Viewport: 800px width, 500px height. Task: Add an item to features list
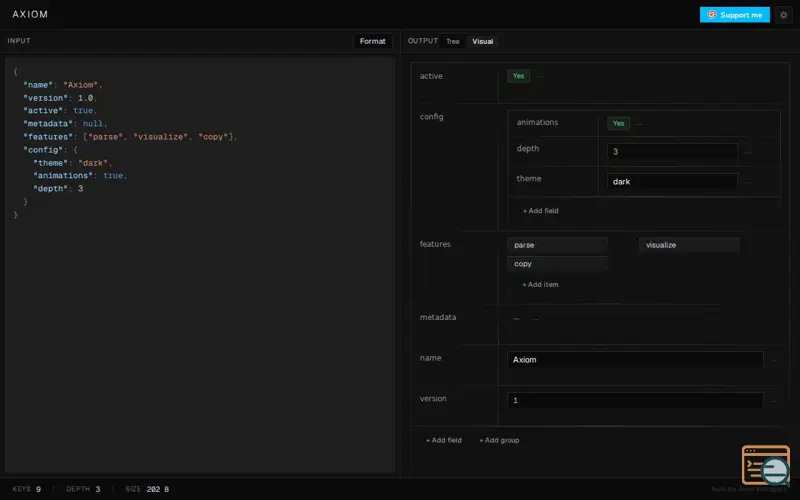540,285
